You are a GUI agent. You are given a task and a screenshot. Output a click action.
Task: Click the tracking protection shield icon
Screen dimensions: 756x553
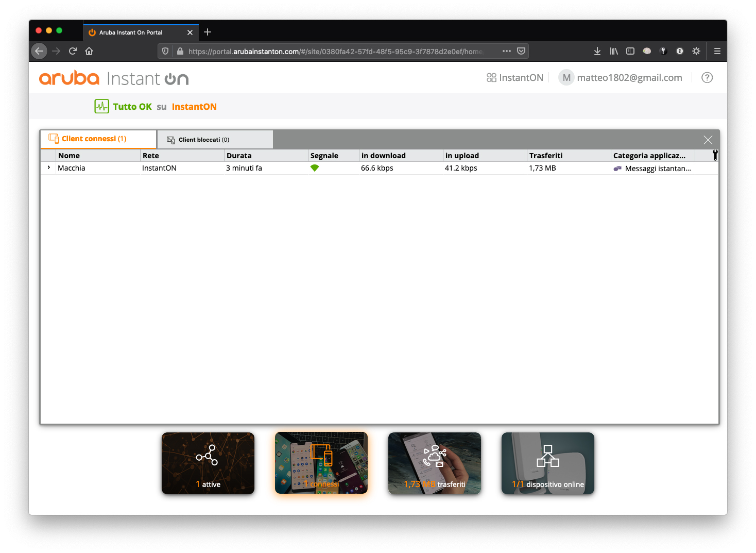pos(165,51)
